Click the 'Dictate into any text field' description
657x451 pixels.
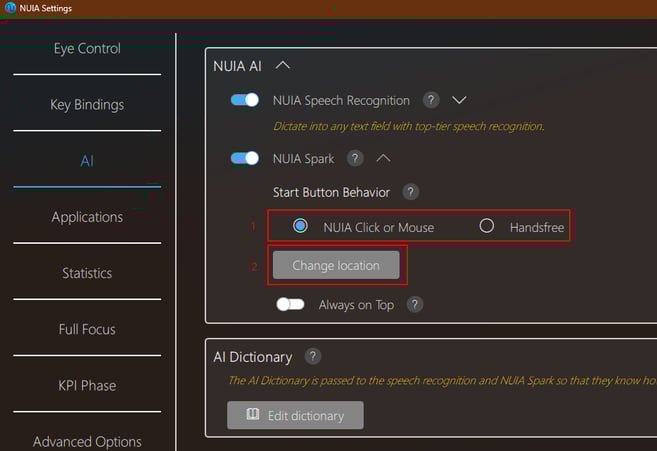(409, 126)
